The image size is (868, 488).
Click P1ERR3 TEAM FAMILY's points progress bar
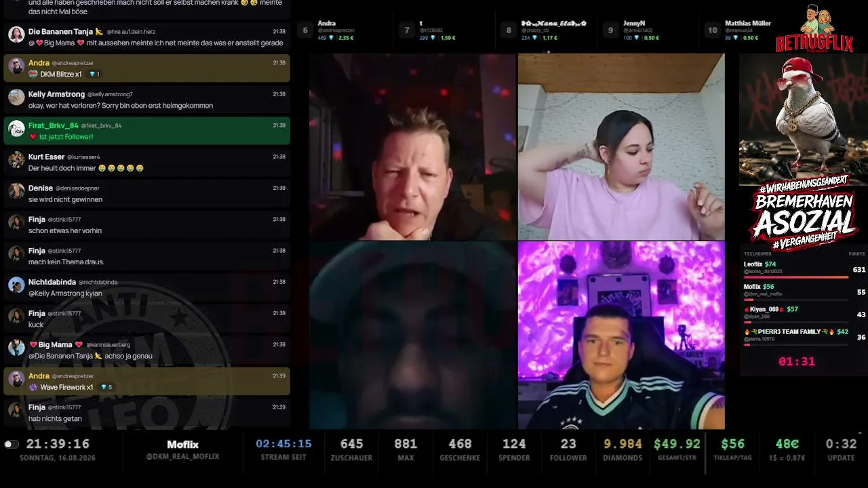point(796,344)
